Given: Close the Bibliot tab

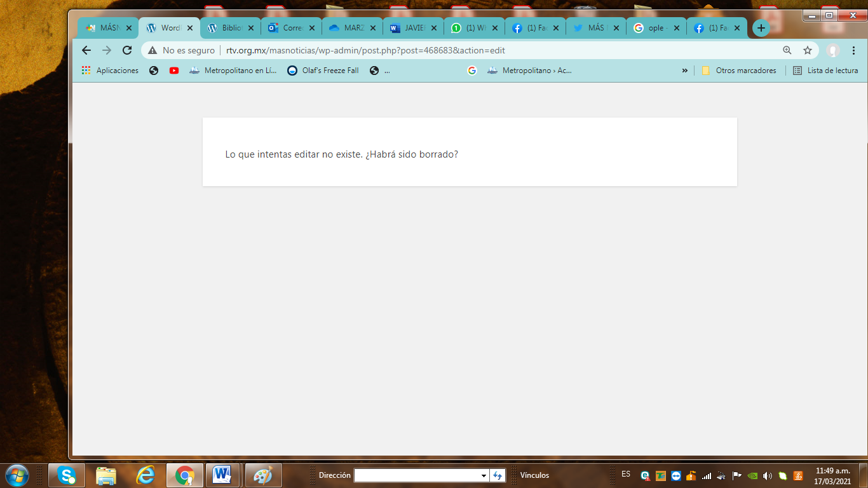Looking at the screenshot, I should (250, 28).
